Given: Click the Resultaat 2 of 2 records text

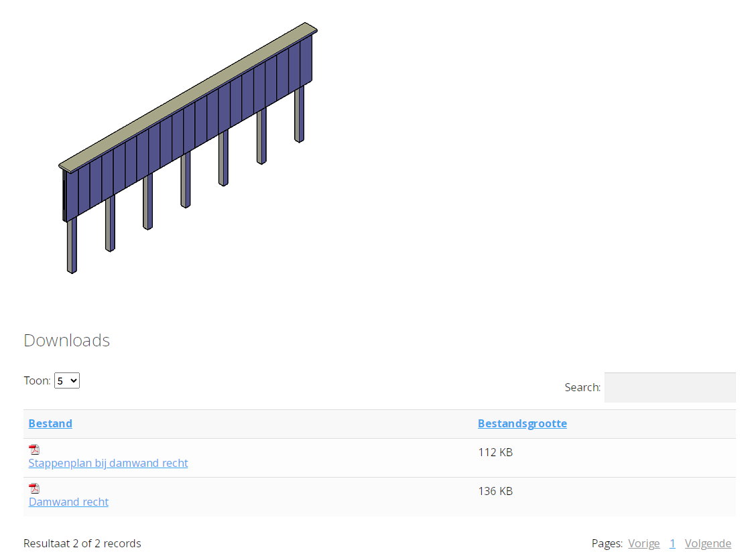Looking at the screenshot, I should click(x=82, y=544).
